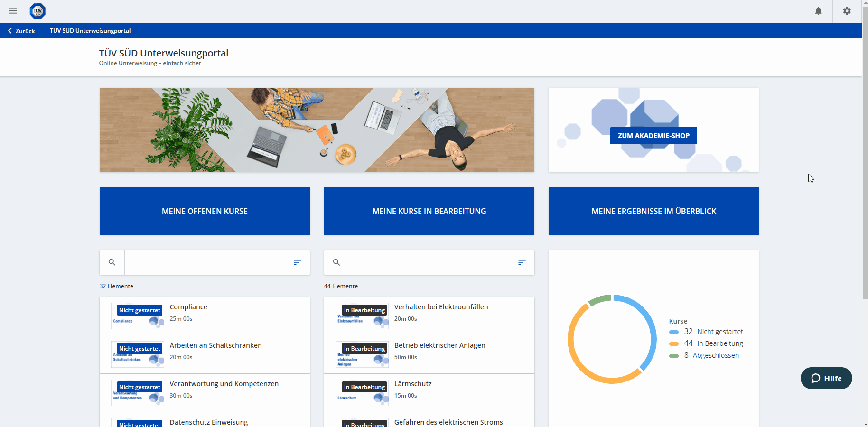
Task: Open MEINE OFFENEN KURSE tile
Action: coord(205,211)
